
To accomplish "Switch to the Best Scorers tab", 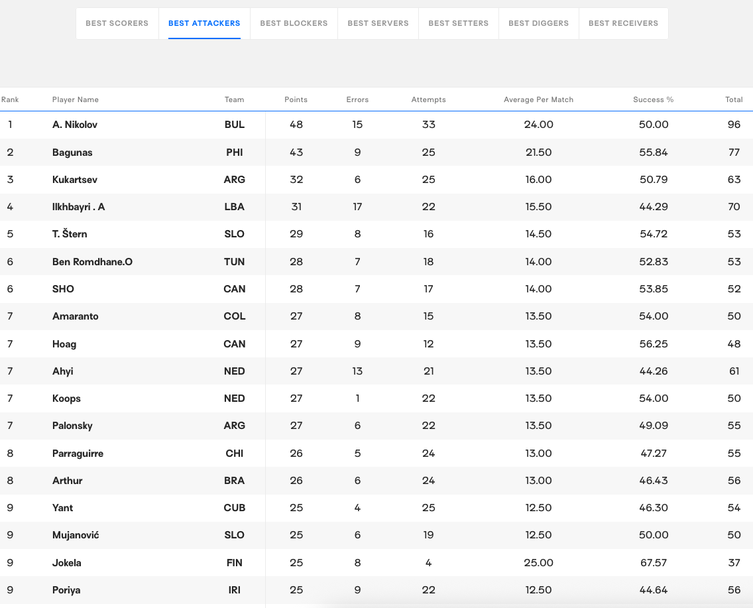I will (117, 23).
